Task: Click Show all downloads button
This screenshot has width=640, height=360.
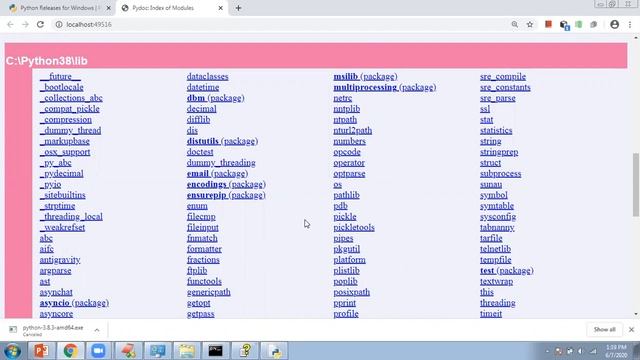Action: pos(604,329)
